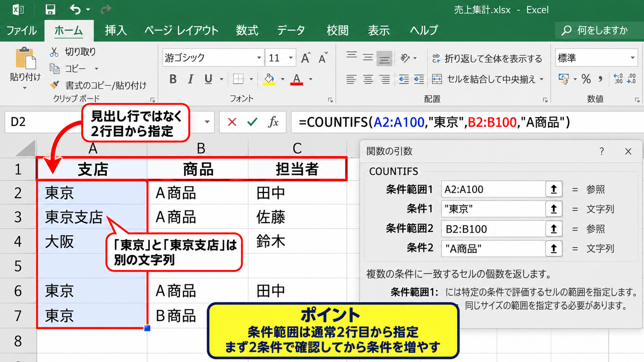Toggle center horizontal alignment
644x362 pixels.
coord(368,79)
